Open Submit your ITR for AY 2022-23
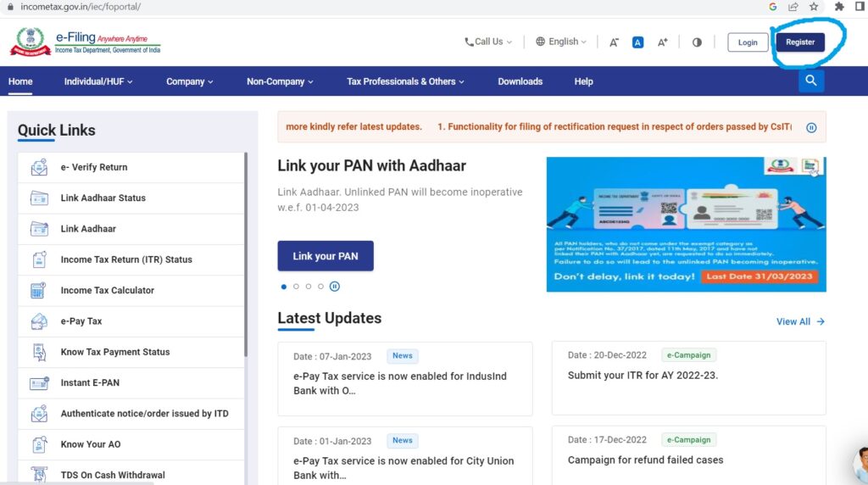 point(688,378)
